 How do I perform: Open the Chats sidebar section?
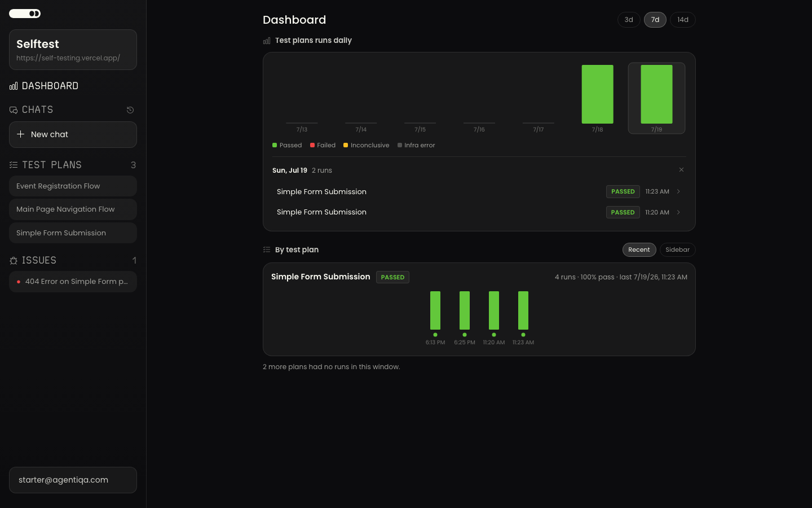[x=37, y=110]
